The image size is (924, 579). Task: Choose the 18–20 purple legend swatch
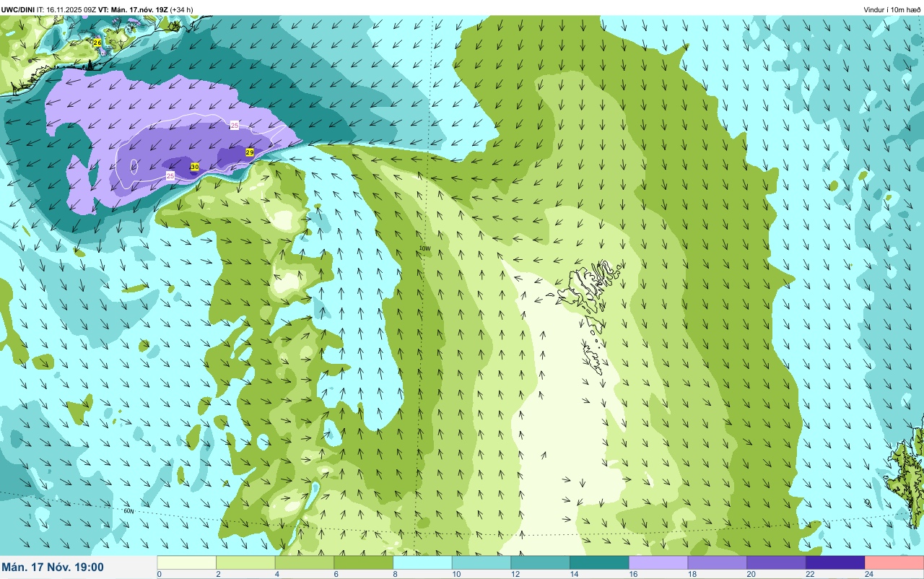click(718, 562)
